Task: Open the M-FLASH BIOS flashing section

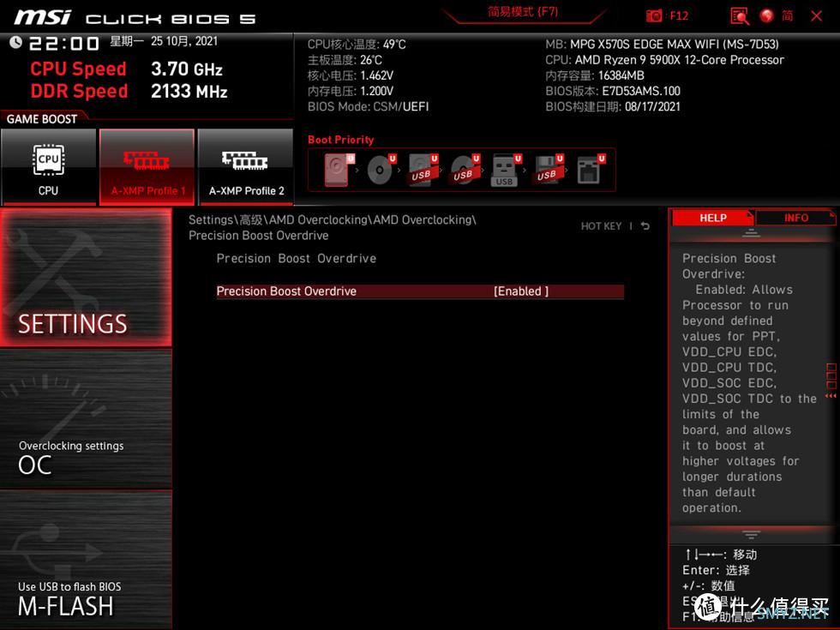Action: (x=86, y=560)
